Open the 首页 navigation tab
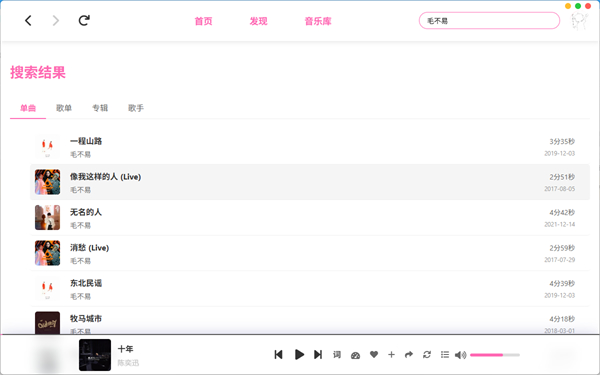The height and width of the screenshot is (375, 600). 203,21
